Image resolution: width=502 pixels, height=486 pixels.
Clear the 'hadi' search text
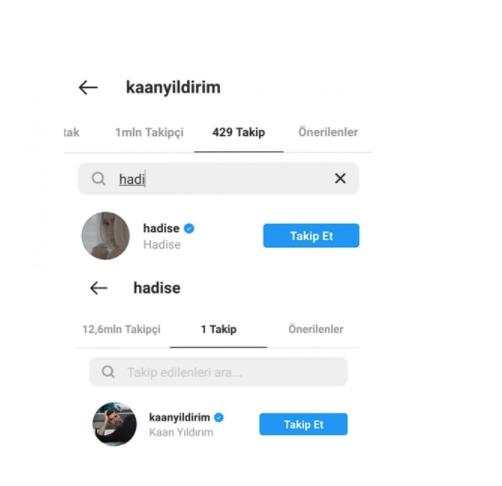pos(340,178)
